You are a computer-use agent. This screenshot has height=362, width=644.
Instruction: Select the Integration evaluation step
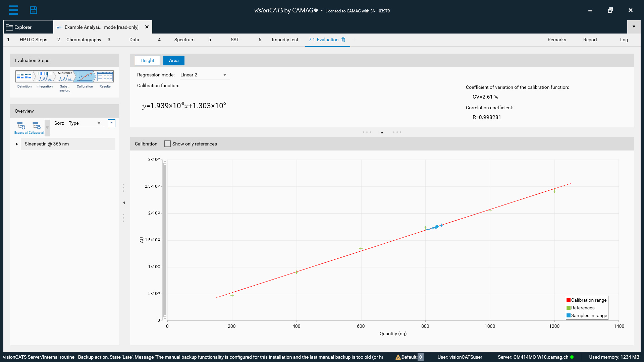[44, 76]
